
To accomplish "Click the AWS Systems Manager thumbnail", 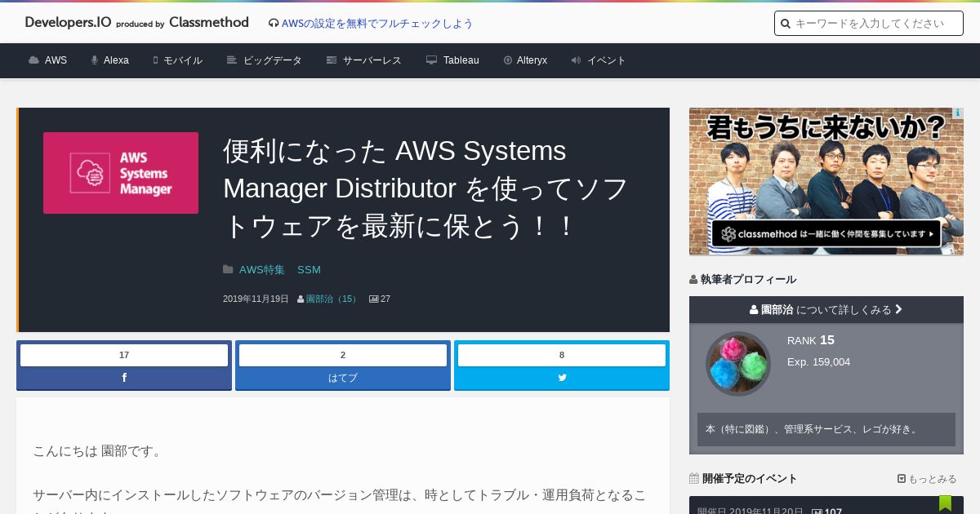I will [121, 173].
